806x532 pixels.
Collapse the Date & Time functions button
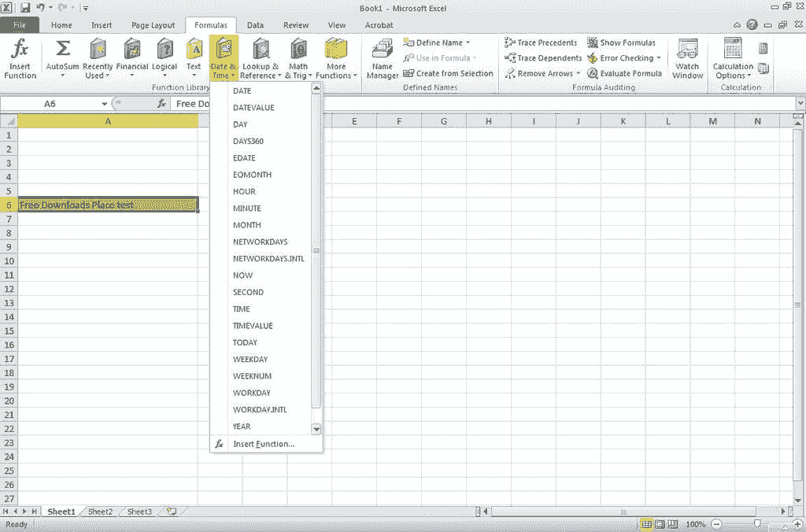pos(224,58)
